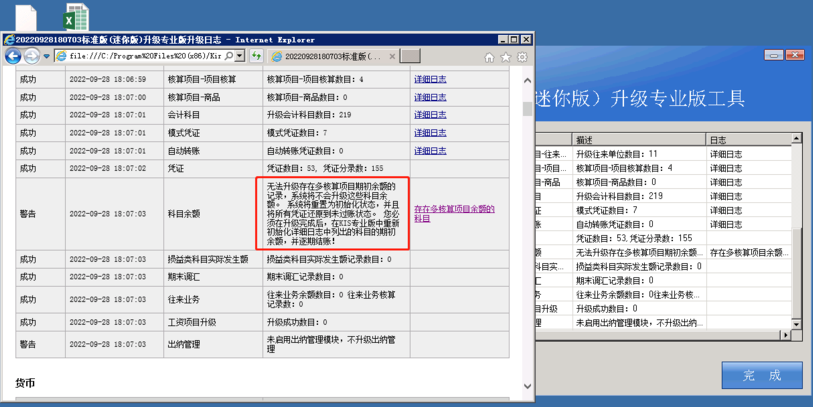
Task: Open 详细日志 link for 自动转账 row
Action: pos(430,151)
